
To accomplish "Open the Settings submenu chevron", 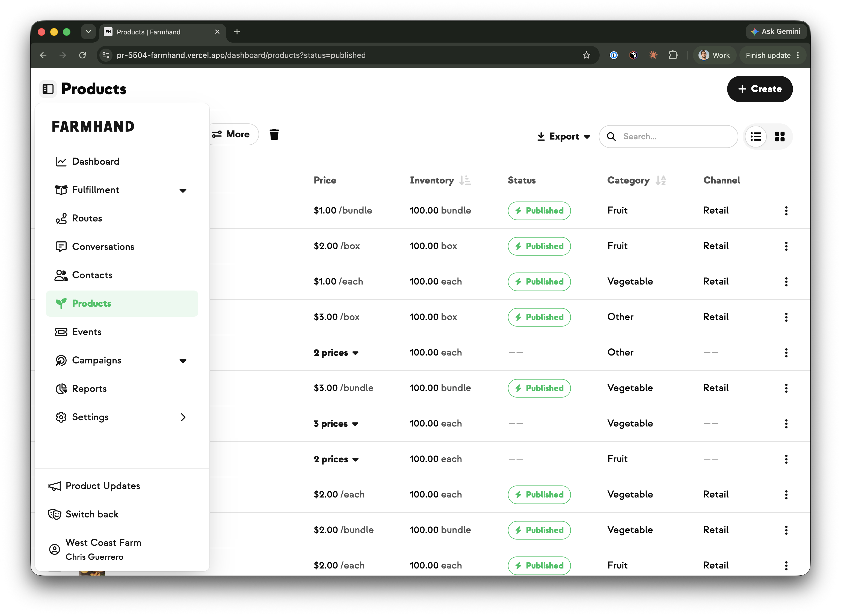I will pyautogui.click(x=183, y=417).
